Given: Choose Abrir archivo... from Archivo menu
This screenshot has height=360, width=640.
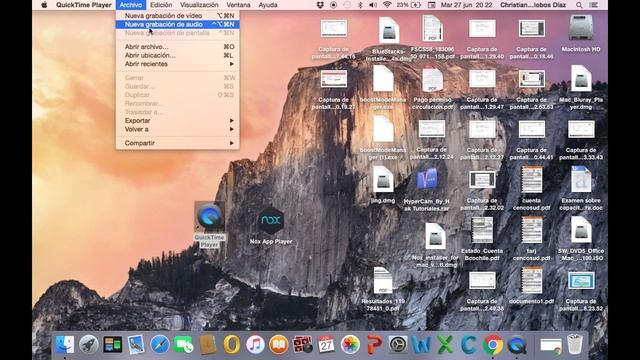Looking at the screenshot, I should click(x=178, y=47).
